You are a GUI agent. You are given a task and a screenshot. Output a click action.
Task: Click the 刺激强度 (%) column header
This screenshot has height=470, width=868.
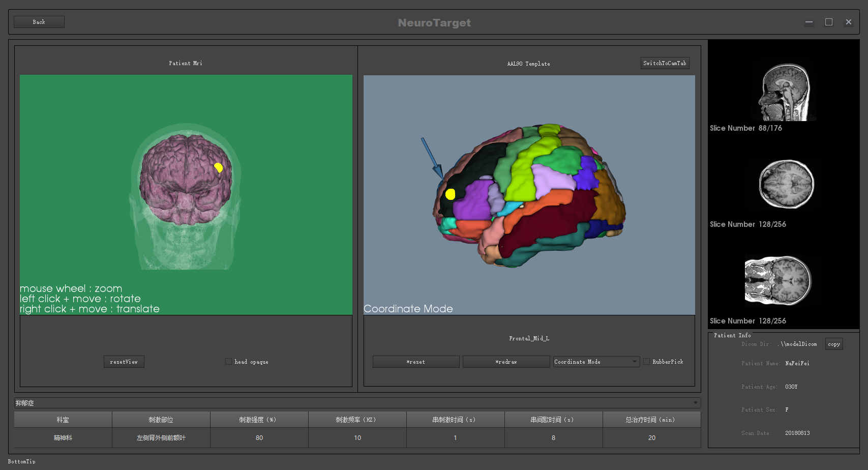[x=259, y=420]
